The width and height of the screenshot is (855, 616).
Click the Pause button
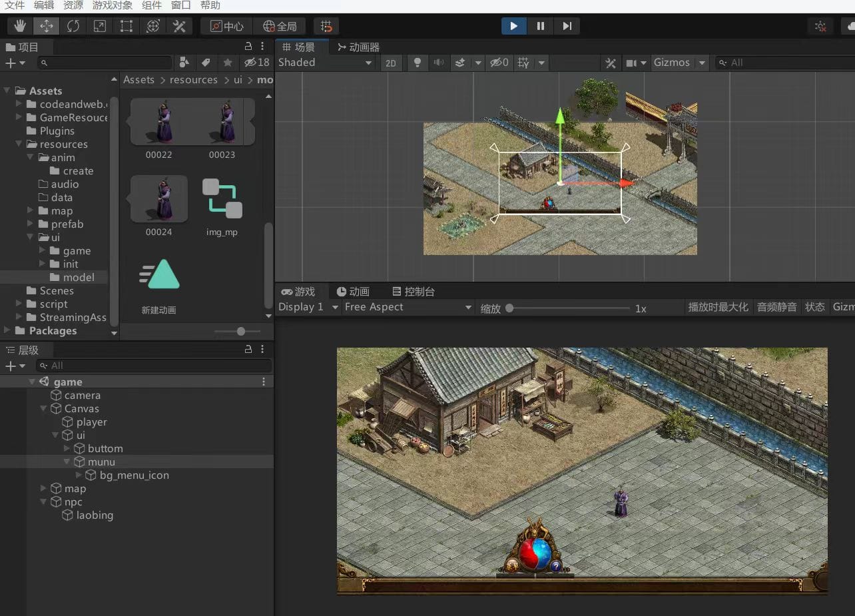click(x=540, y=26)
